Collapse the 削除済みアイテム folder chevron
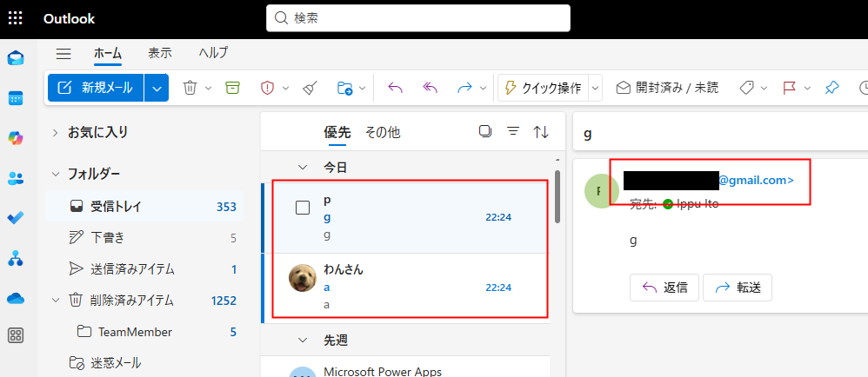868x377 pixels. click(56, 301)
